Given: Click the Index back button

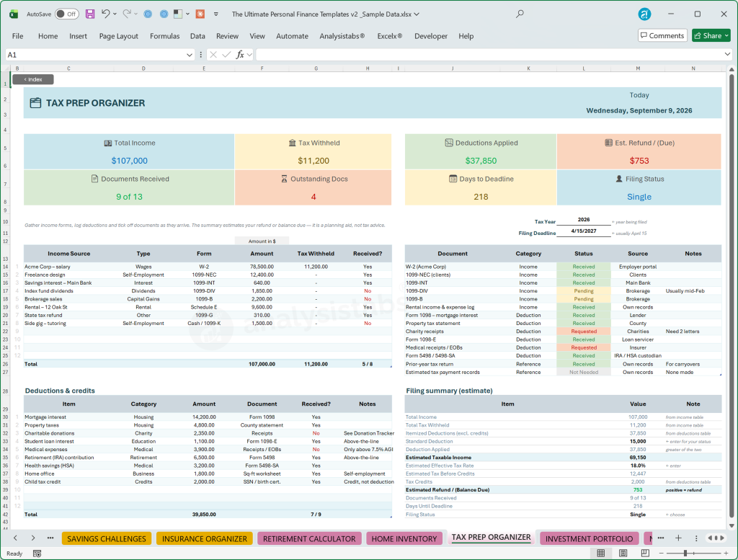Looking at the screenshot, I should point(33,79).
